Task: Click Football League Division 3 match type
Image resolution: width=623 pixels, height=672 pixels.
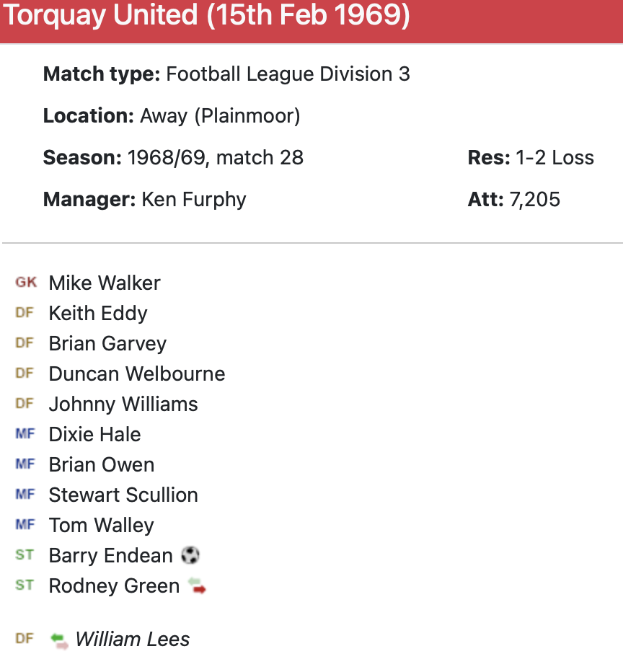Action: pyautogui.click(x=288, y=74)
